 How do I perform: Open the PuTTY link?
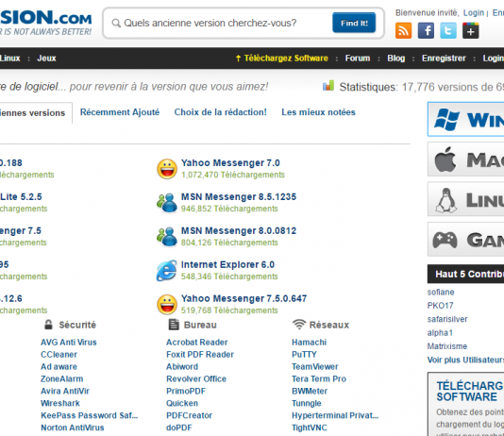305,355
